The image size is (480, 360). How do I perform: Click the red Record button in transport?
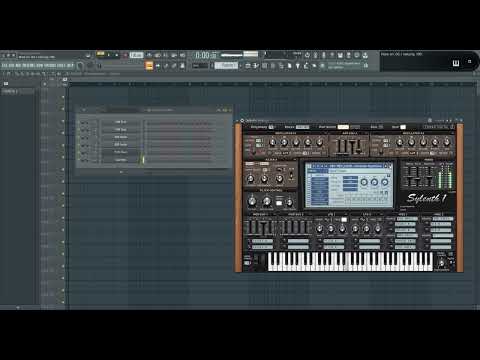click(x=125, y=54)
